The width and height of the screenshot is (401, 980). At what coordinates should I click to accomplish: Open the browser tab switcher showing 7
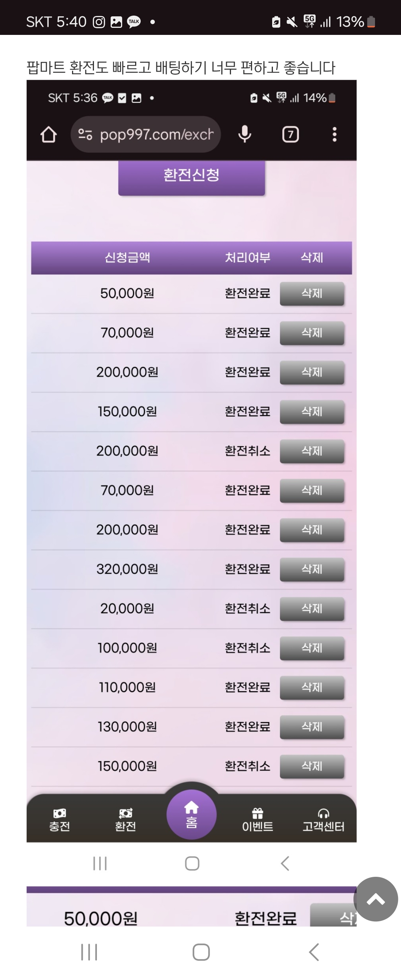pos(290,134)
